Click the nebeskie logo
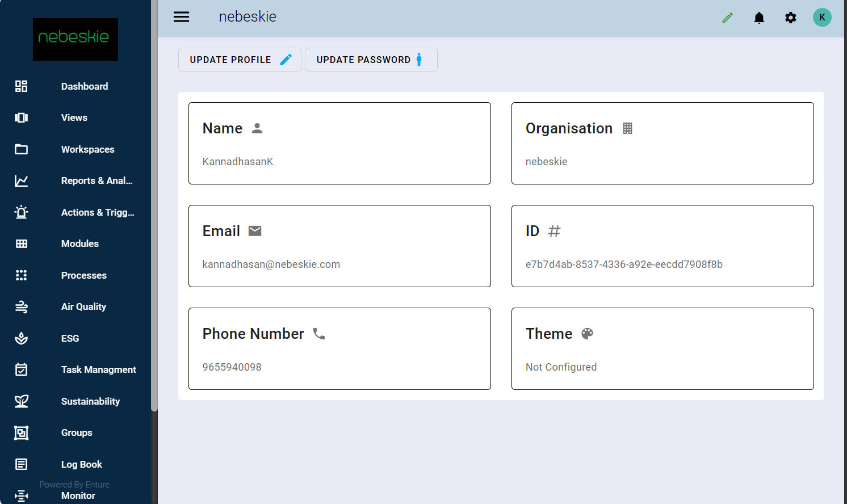Viewport: 847px width, 504px height. click(76, 39)
